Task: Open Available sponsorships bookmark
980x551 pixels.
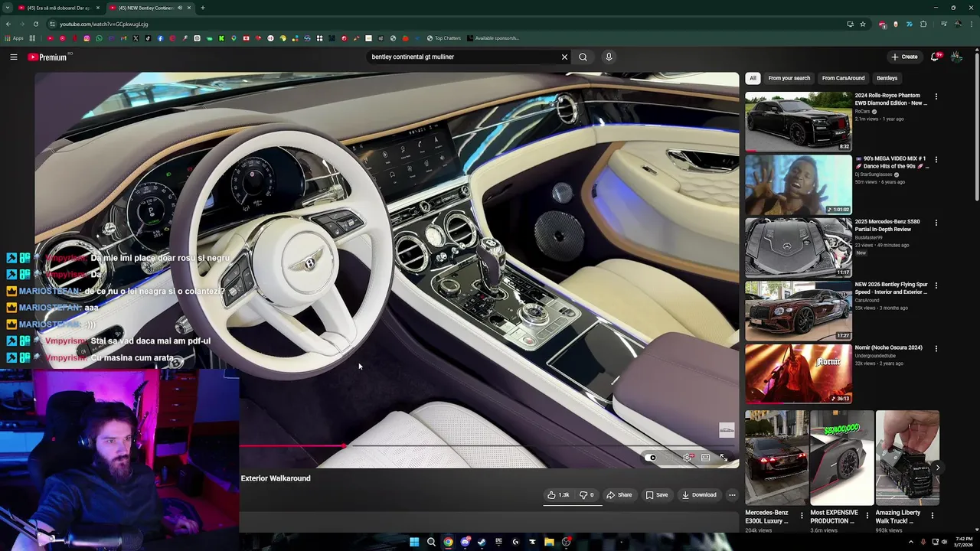Action: (492, 38)
